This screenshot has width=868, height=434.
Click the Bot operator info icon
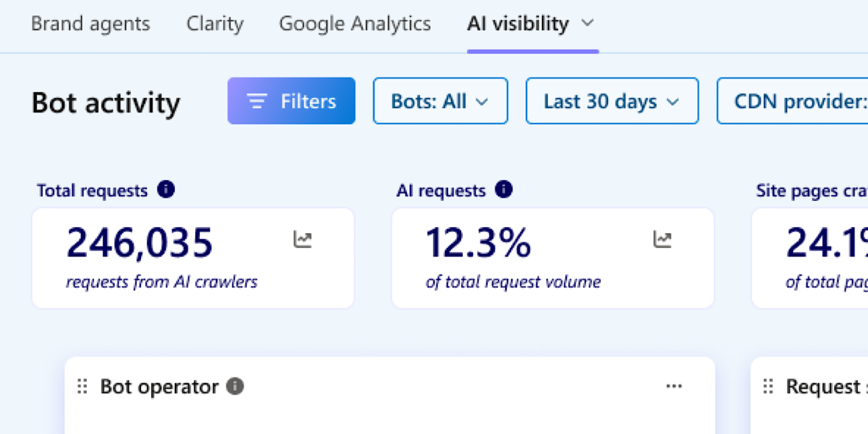(x=235, y=386)
